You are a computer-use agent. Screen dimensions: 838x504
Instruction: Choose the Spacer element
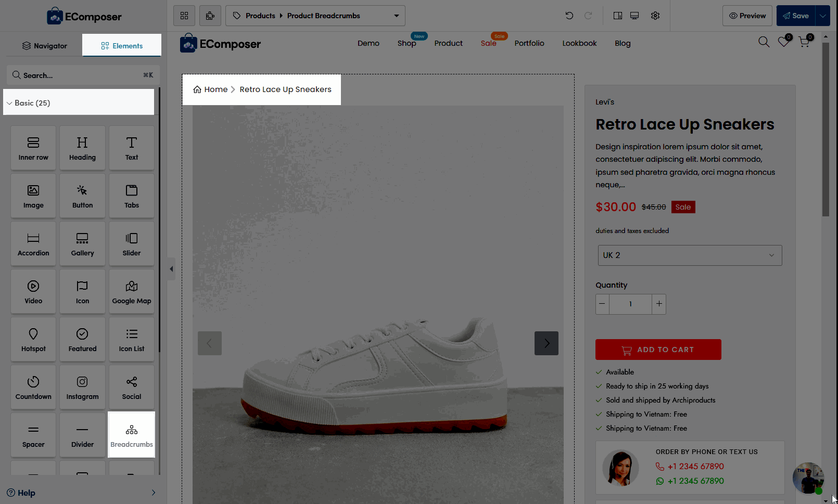click(x=33, y=435)
